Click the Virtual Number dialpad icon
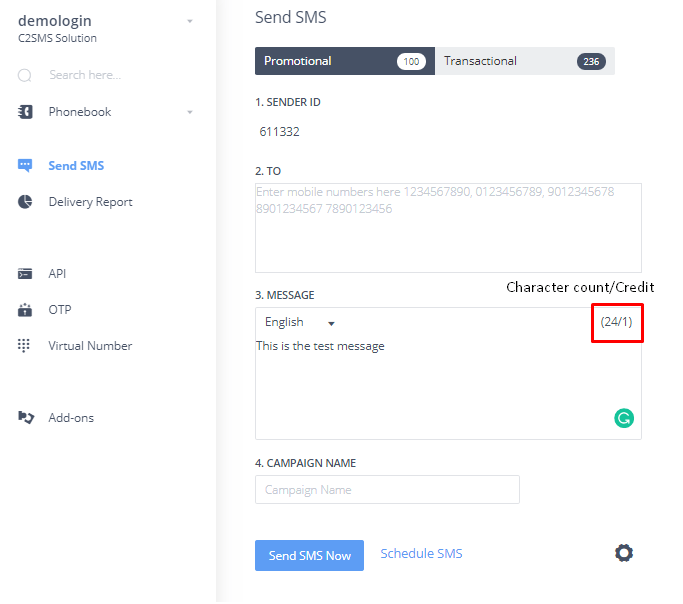This screenshot has width=683, height=604. tap(26, 346)
